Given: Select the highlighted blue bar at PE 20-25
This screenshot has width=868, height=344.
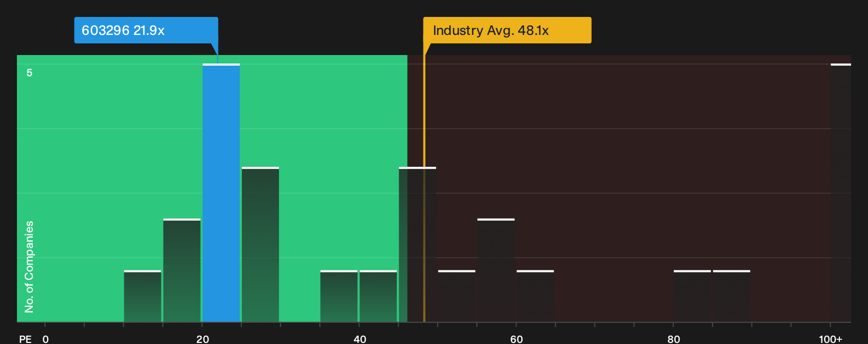Looking at the screenshot, I should 221,193.
